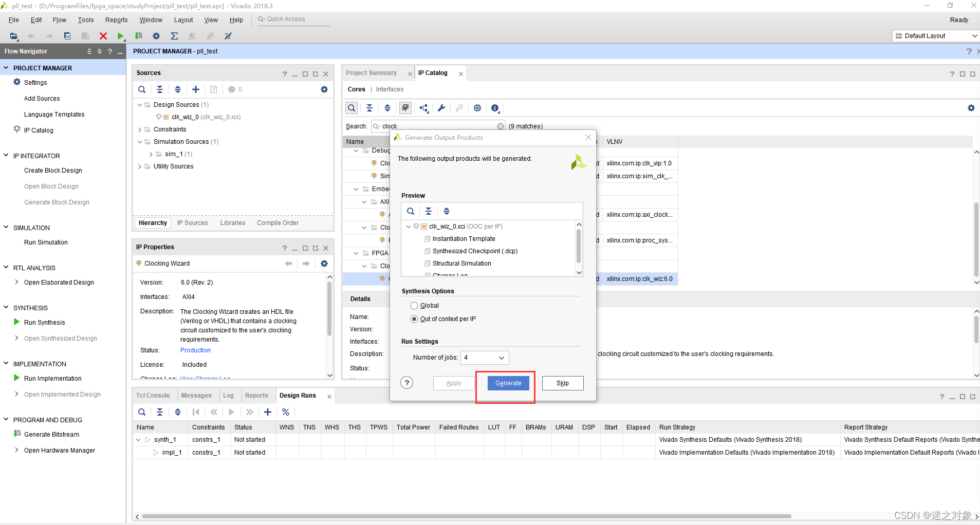The width and height of the screenshot is (980, 525).
Task: Search in the Design Runs toolbar
Action: 142,412
